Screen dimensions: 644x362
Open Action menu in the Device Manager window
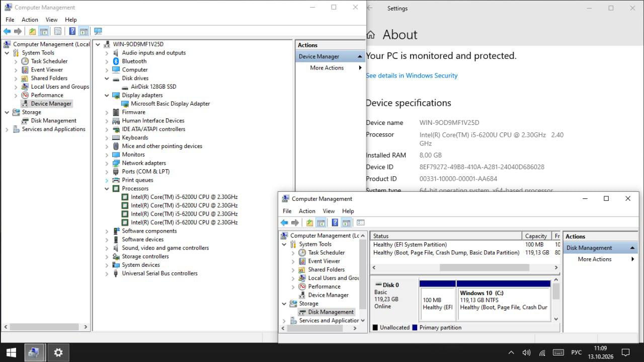pyautogui.click(x=30, y=20)
